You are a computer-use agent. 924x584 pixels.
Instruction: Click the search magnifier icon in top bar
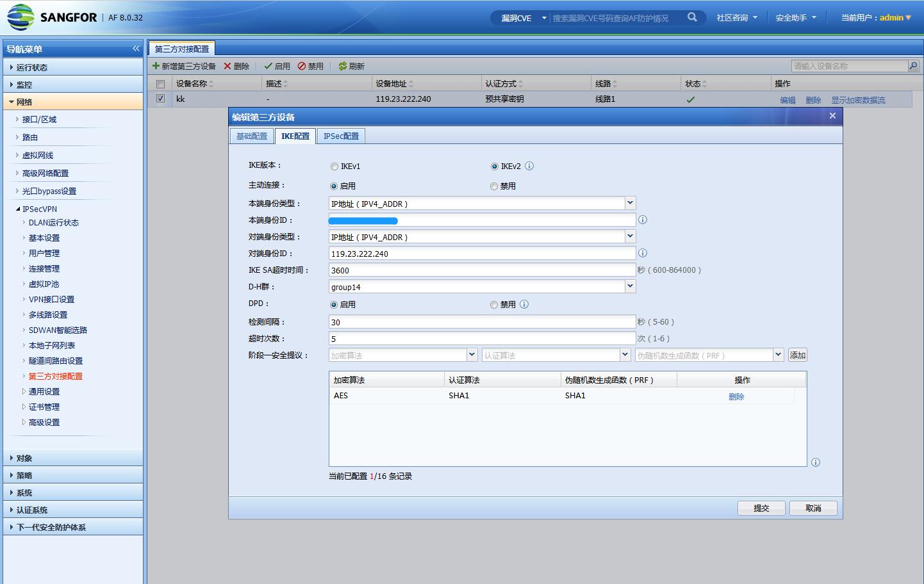(692, 17)
